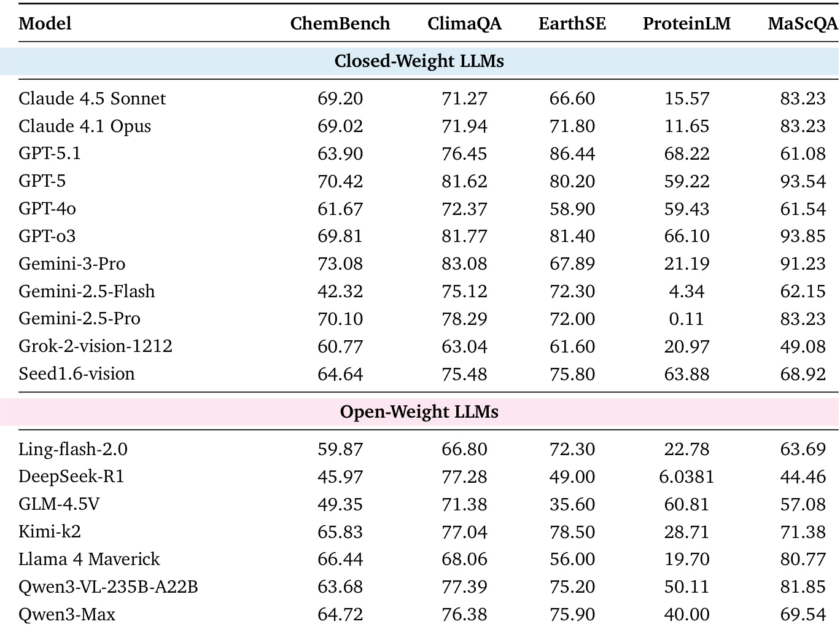This screenshot has height=632, width=840.
Task: Click the Claude 4.1 Opus model name
Action: (x=85, y=126)
